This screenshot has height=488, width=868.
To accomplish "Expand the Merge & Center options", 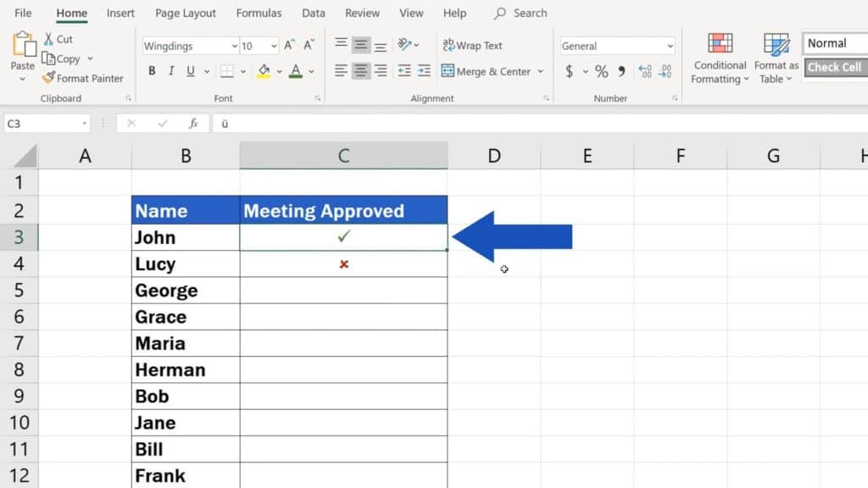I will click(x=541, y=72).
